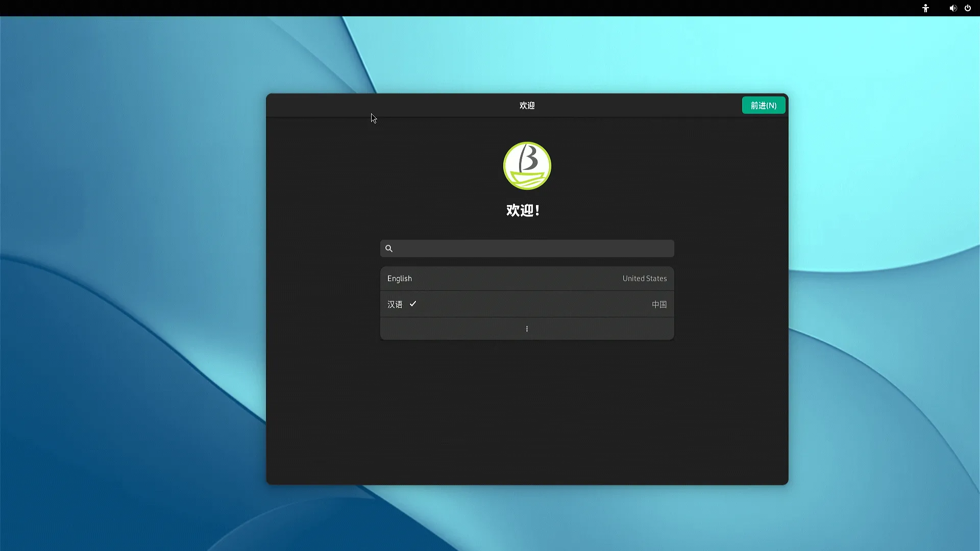Viewport: 980px width, 551px height.
Task: Click the 中国 region label
Action: click(x=659, y=305)
